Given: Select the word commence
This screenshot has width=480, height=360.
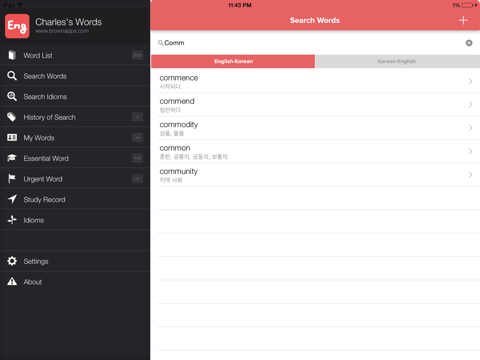Looking at the screenshot, I should click(179, 78).
